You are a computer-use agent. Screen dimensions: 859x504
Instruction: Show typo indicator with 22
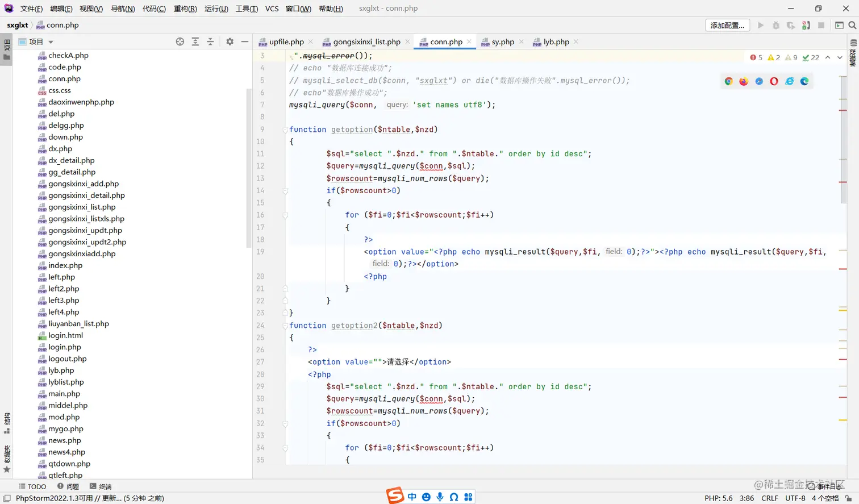pyautogui.click(x=811, y=57)
